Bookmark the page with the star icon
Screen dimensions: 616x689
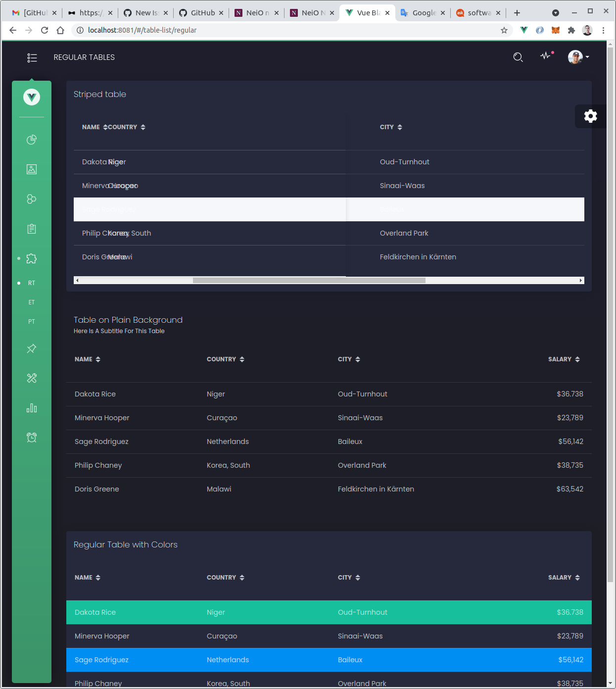point(504,30)
